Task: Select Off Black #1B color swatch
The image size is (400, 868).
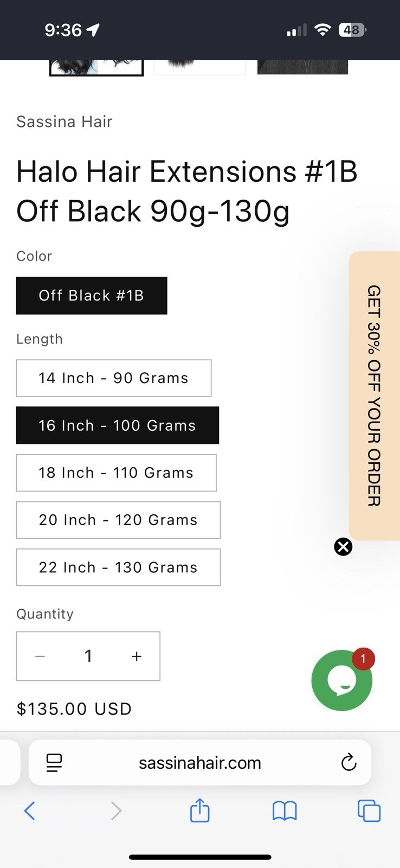Action: [92, 296]
